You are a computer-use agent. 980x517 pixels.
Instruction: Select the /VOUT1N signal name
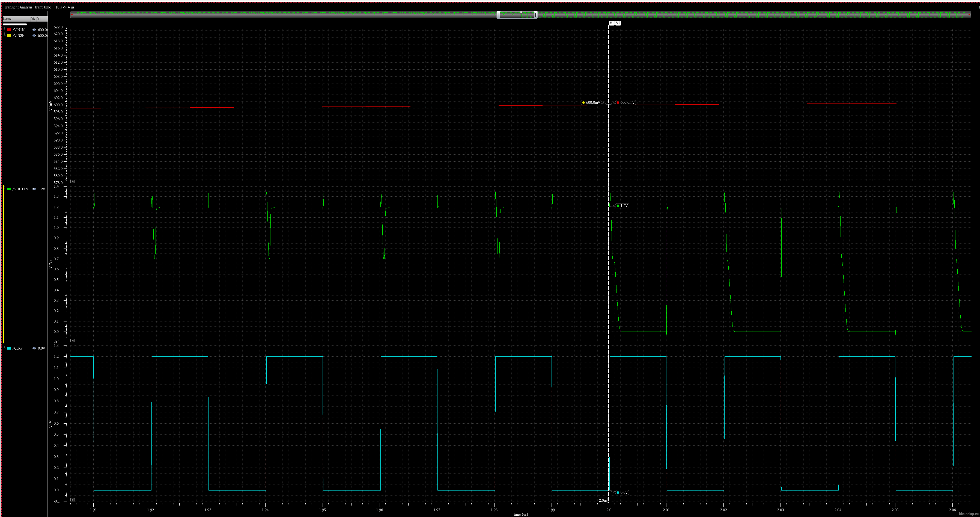pos(20,189)
